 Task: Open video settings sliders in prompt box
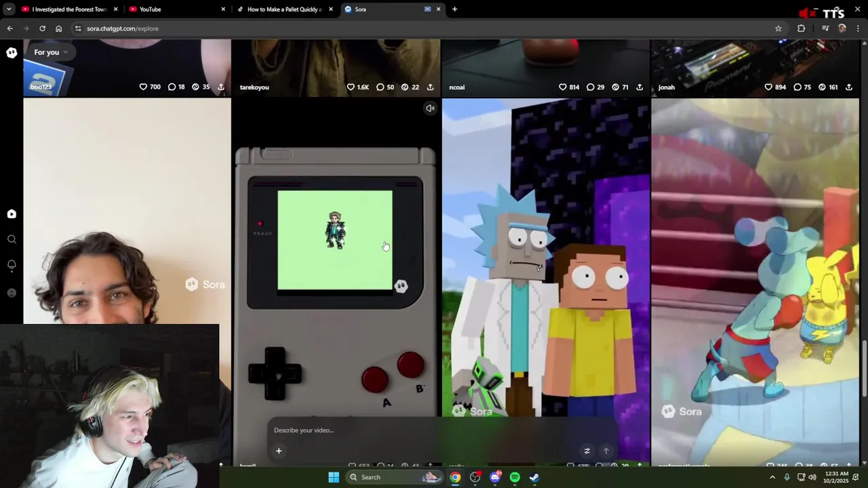tap(587, 451)
